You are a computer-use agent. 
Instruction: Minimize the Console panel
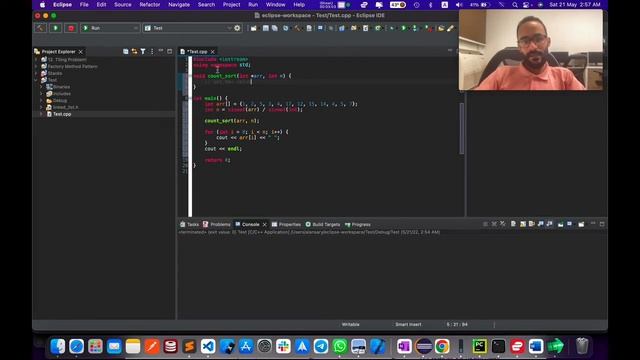click(x=593, y=224)
